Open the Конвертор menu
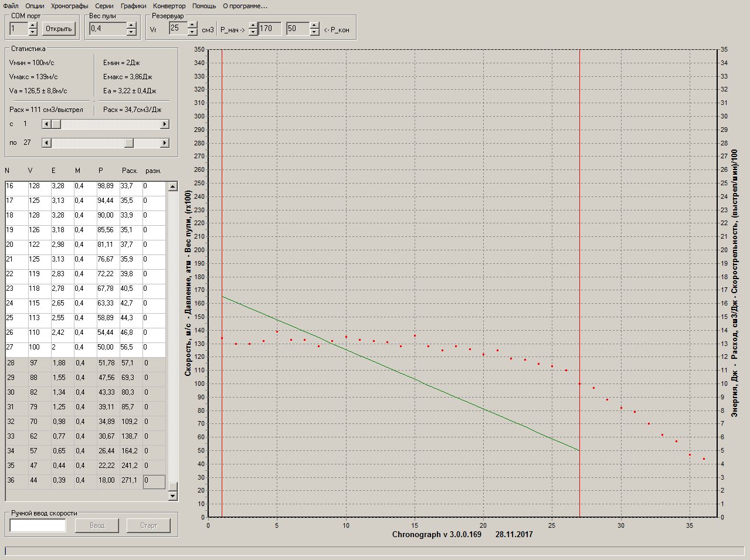Viewport: 750px width, 560px height. click(x=169, y=6)
